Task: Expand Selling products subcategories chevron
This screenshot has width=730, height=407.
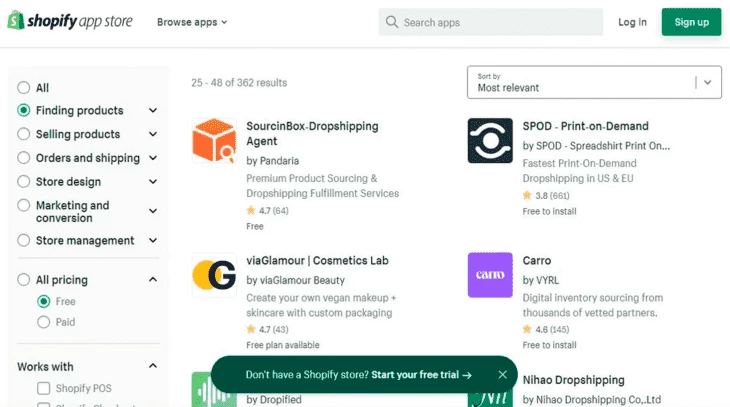Action: coord(153,134)
